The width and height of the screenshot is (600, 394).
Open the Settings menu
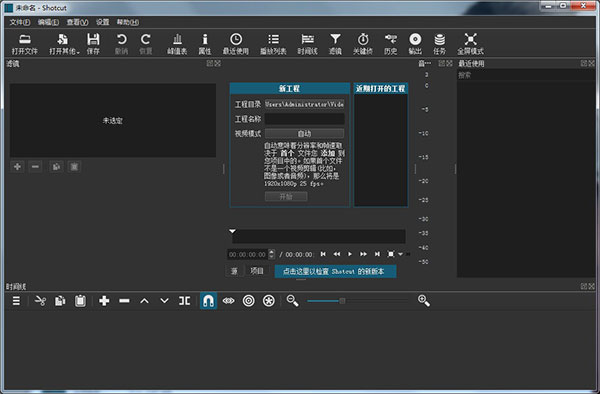(102, 22)
